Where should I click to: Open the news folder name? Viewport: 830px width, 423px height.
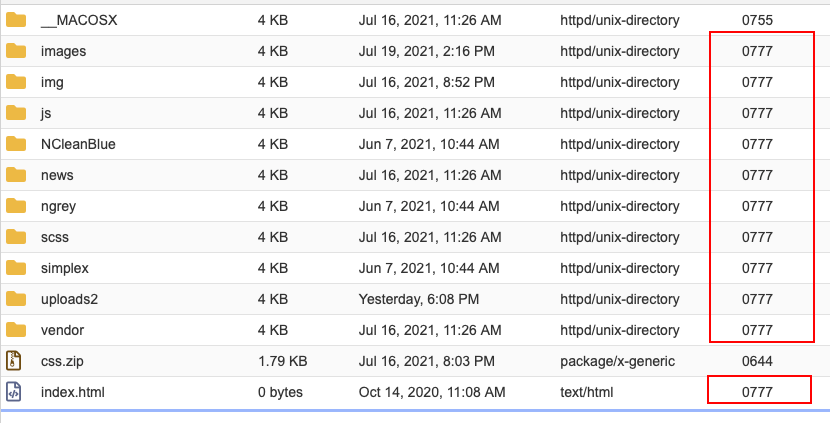tap(57, 175)
